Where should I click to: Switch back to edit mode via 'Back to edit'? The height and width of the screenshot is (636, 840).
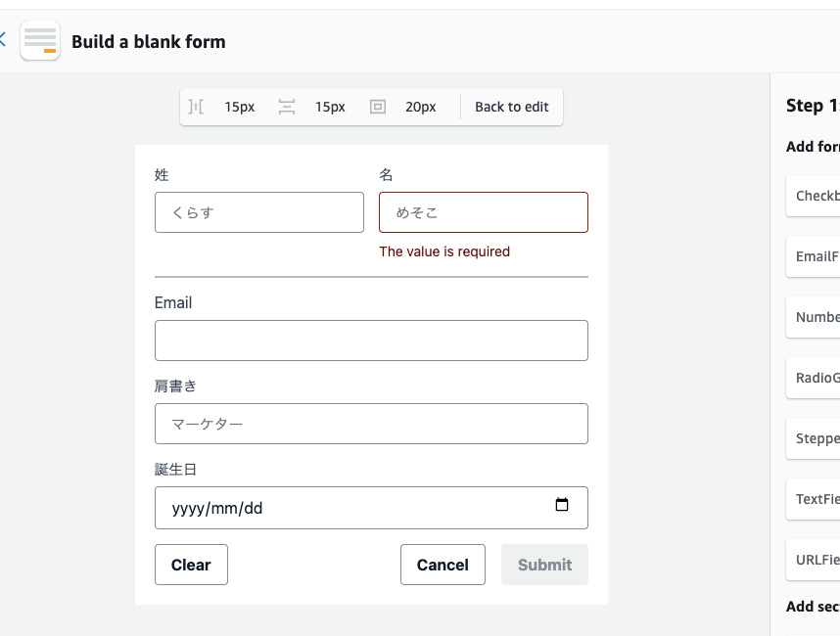click(x=511, y=107)
